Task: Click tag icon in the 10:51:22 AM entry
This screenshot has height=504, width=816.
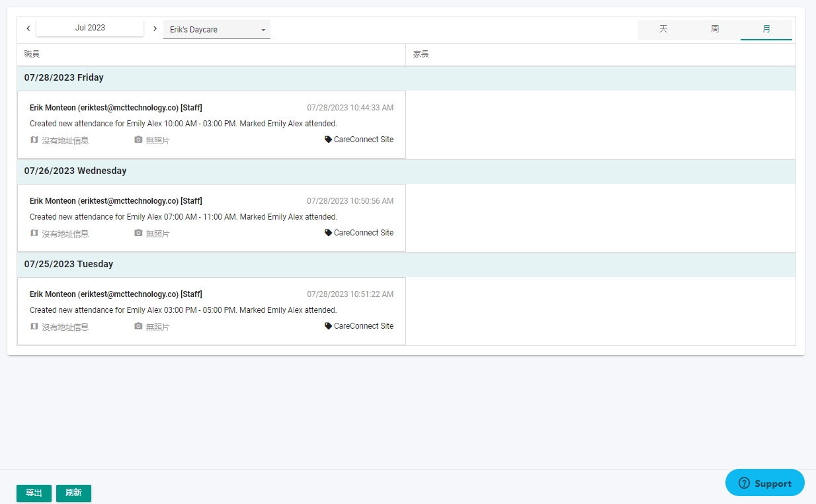Action: click(x=328, y=327)
